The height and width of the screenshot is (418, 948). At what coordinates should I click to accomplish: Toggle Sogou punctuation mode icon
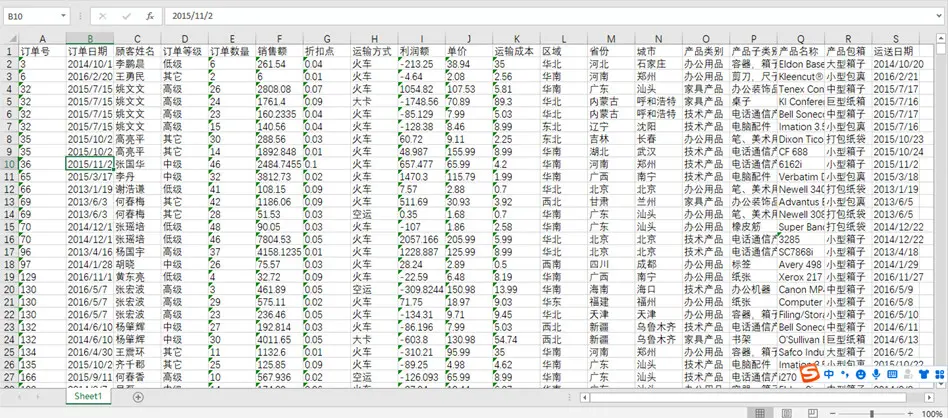pos(845,374)
